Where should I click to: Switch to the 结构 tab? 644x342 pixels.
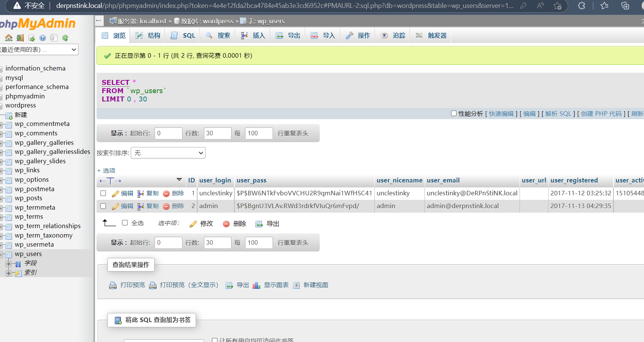click(148, 35)
